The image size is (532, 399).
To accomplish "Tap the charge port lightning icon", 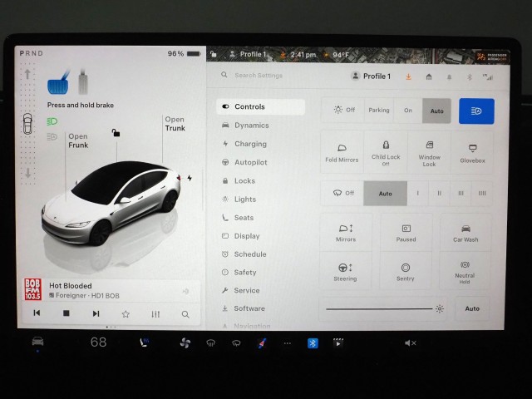I will 190,178.
